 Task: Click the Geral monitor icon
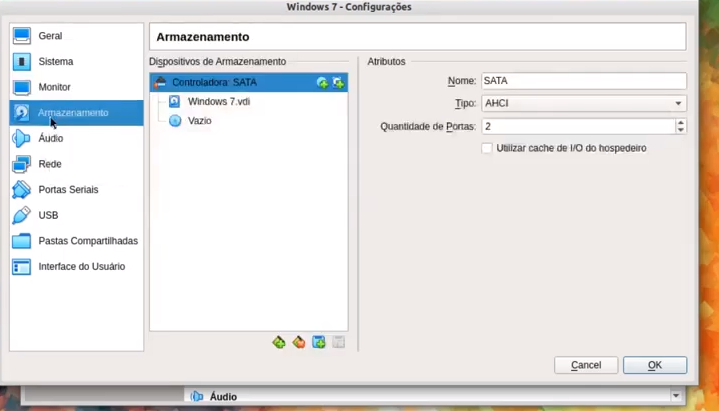[x=22, y=36]
